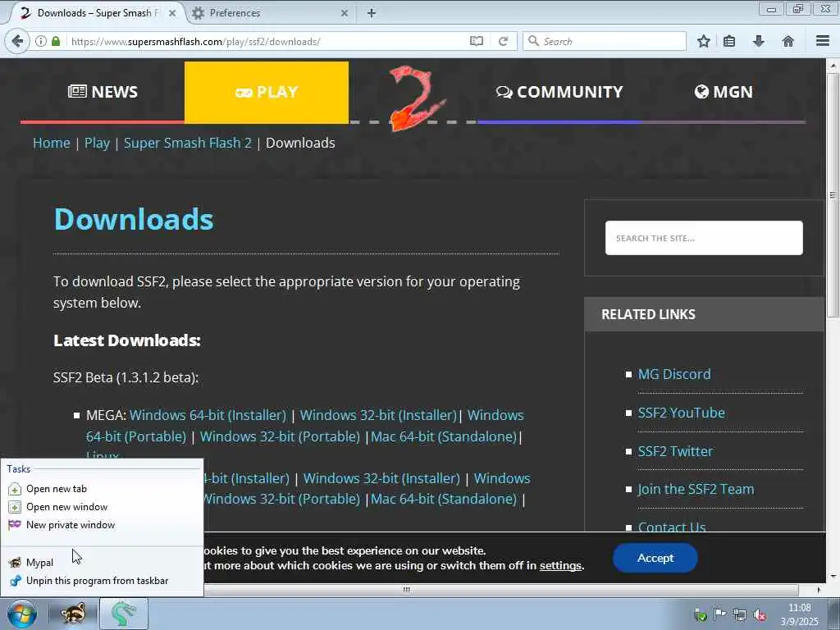Launch Mypal from the jump list

pyautogui.click(x=102, y=563)
